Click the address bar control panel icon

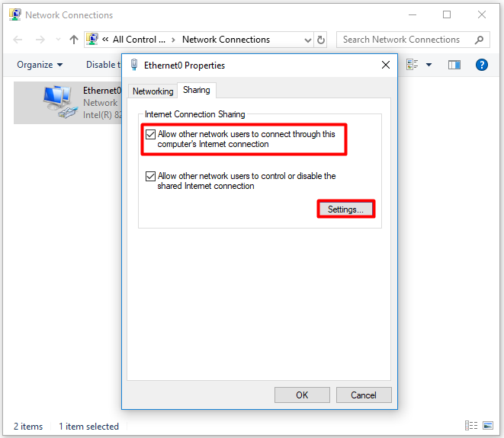[92, 39]
